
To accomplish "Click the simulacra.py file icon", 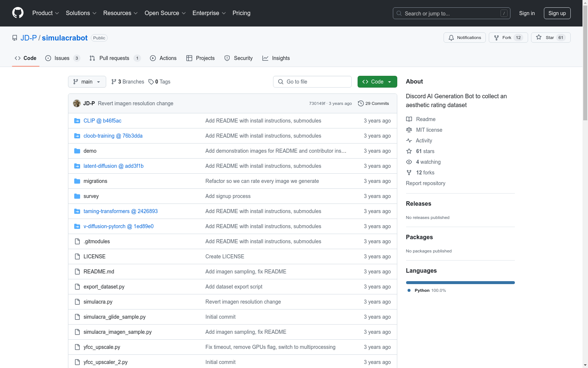I will [77, 302].
